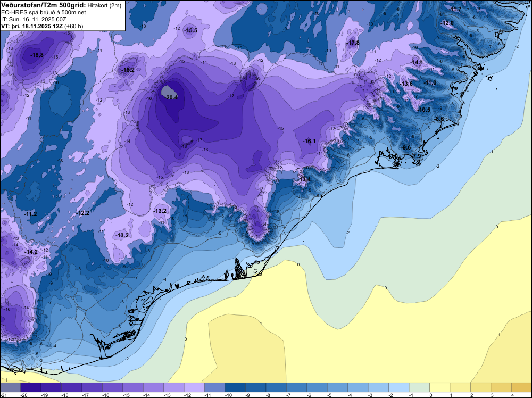Click the '(+60 h)' forecast offset text
Image resolution: width=532 pixels, height=398 pixels.
[73, 26]
